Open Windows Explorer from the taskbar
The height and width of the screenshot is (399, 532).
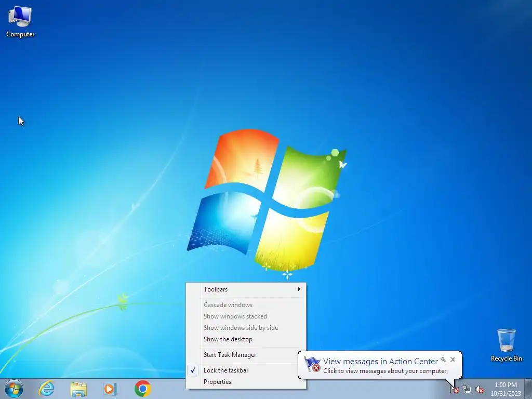tap(78, 389)
